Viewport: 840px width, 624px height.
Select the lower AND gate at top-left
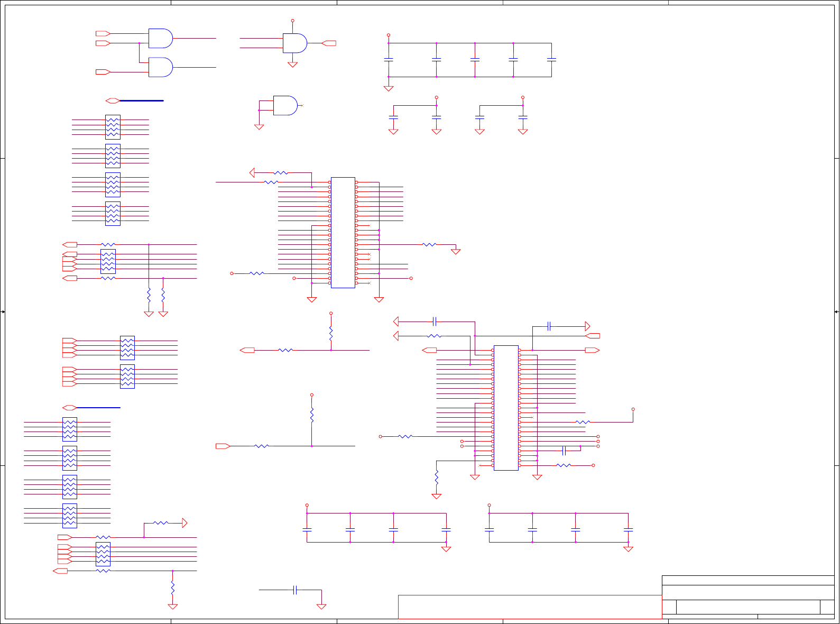coord(161,67)
